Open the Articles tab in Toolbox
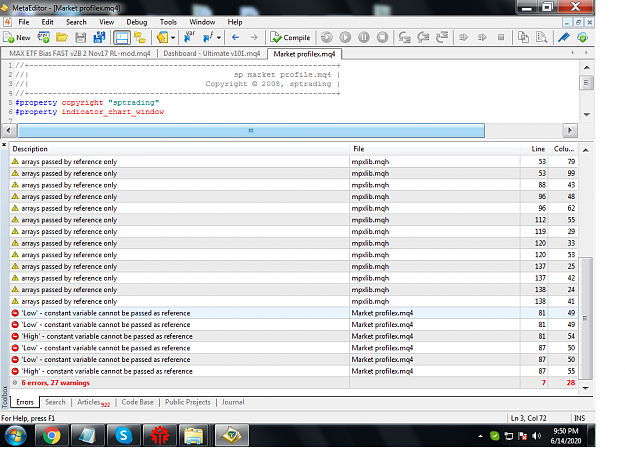This screenshot has width=625, height=469. point(93,402)
